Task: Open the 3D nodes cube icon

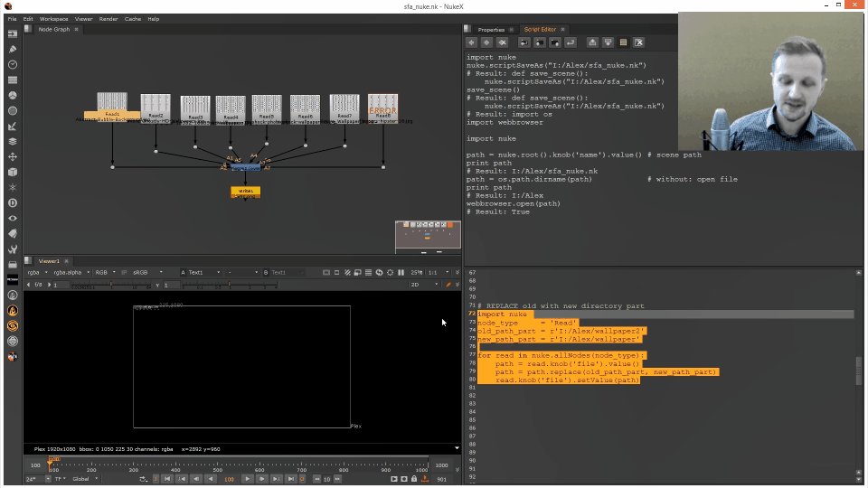Action: pos(12,173)
